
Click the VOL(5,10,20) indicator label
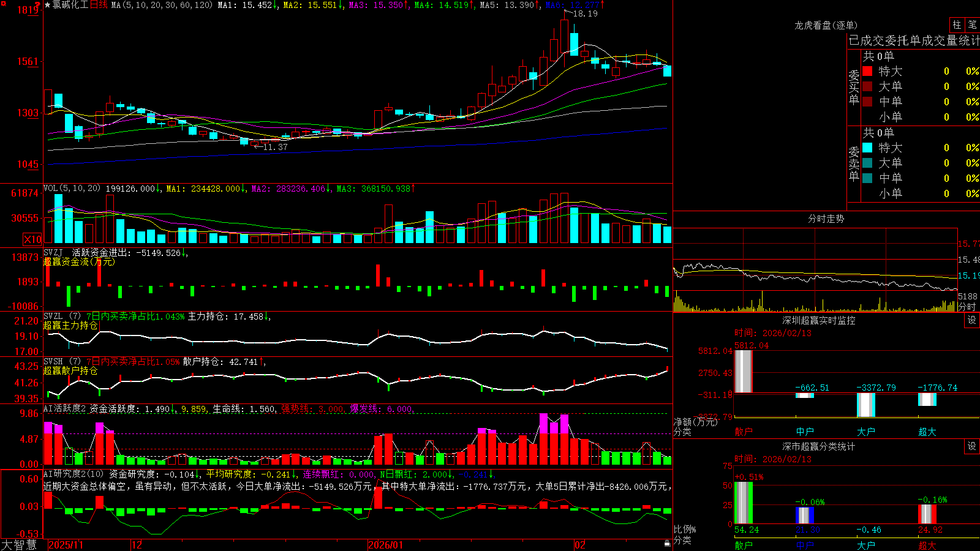pyautogui.click(x=72, y=189)
